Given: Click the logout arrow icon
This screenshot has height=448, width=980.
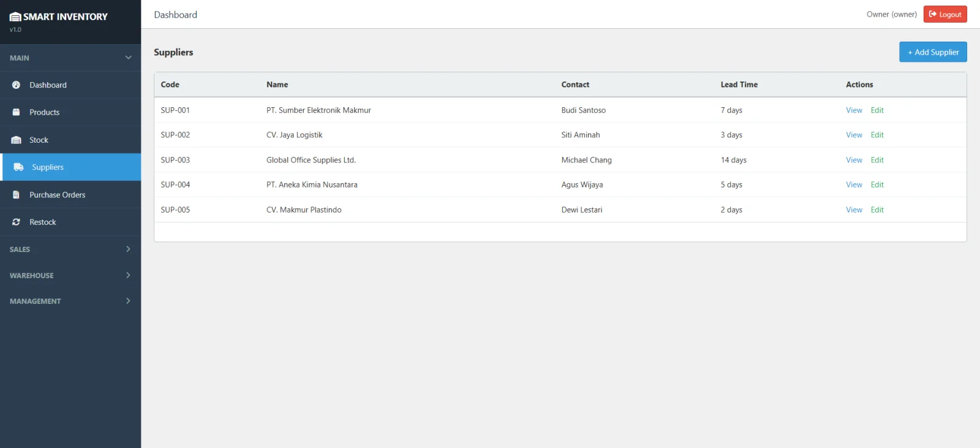Looking at the screenshot, I should (x=933, y=14).
